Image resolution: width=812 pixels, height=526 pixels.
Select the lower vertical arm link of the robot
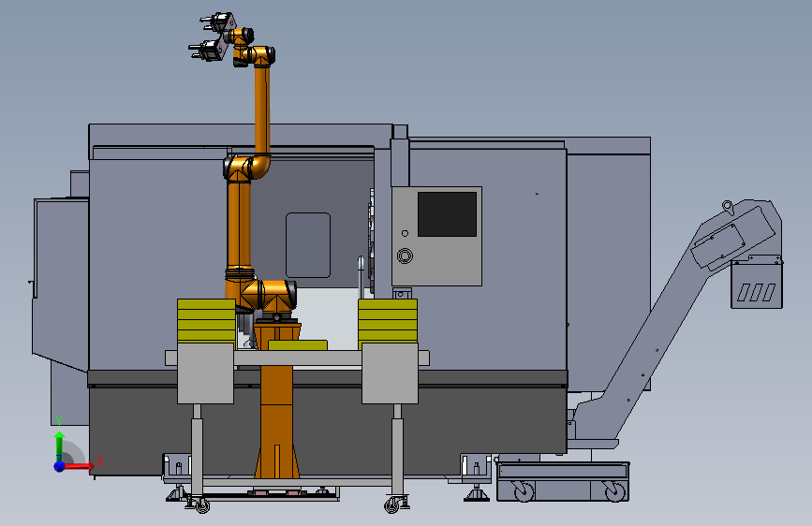tap(239, 226)
